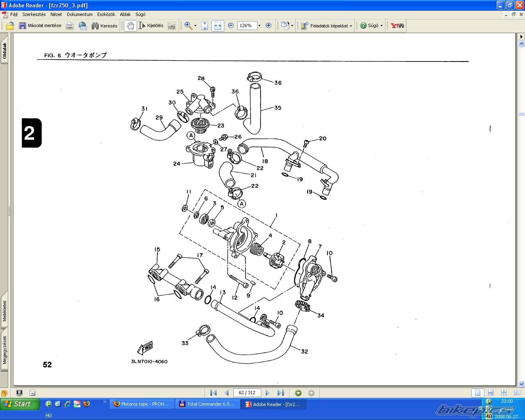The image size is (525, 420).
Task: Select Continuous page layout
Action: (x=491, y=393)
